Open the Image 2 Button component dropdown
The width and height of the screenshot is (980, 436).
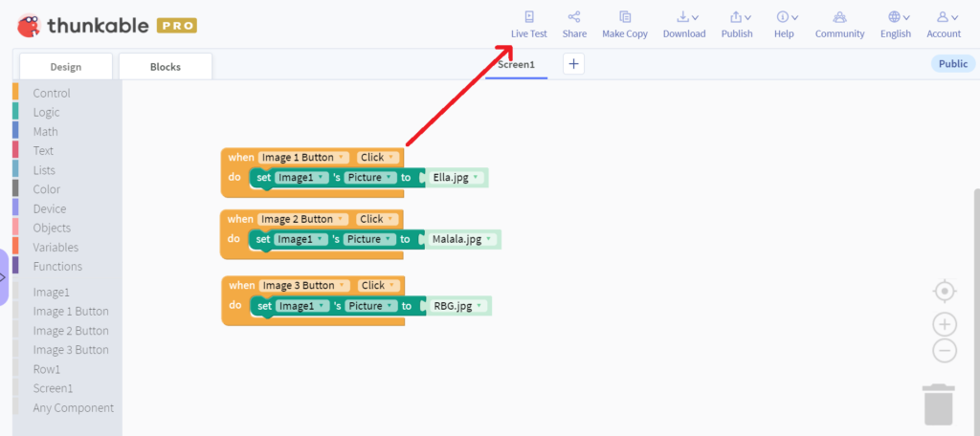303,219
